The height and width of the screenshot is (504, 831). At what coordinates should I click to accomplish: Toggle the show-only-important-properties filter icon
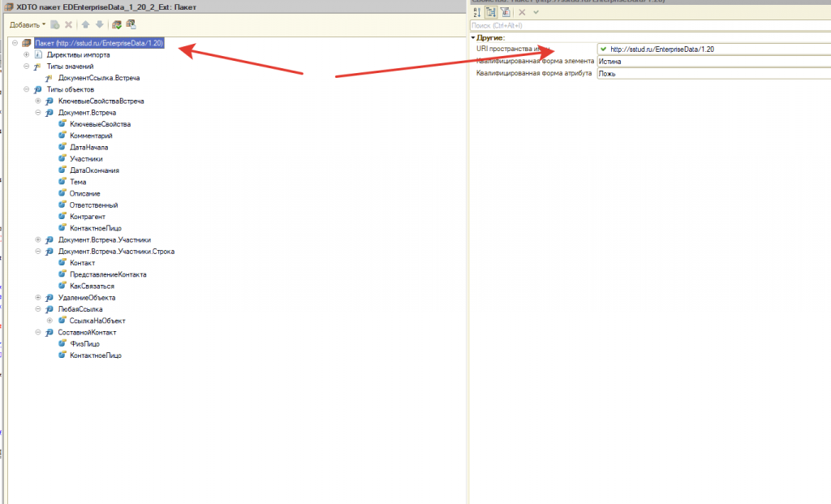click(x=505, y=12)
